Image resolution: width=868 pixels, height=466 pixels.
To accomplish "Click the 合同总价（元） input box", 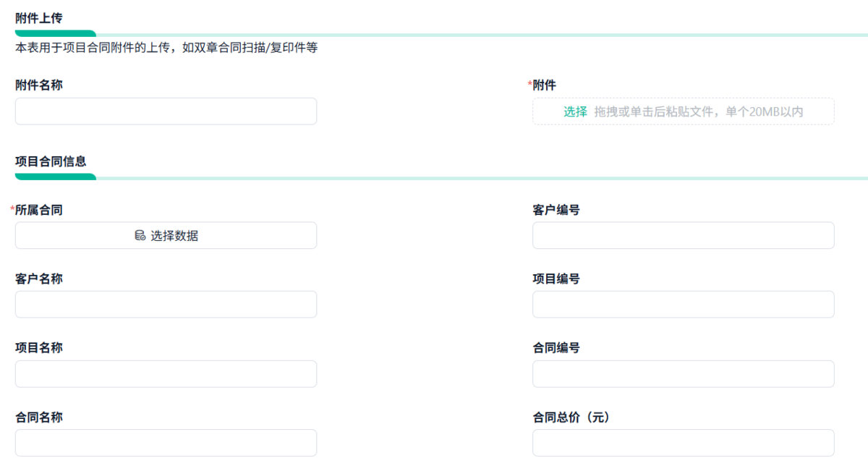I will (684, 443).
